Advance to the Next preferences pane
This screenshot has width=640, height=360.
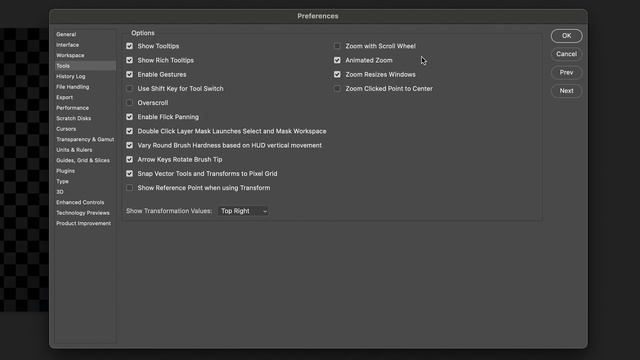(567, 91)
